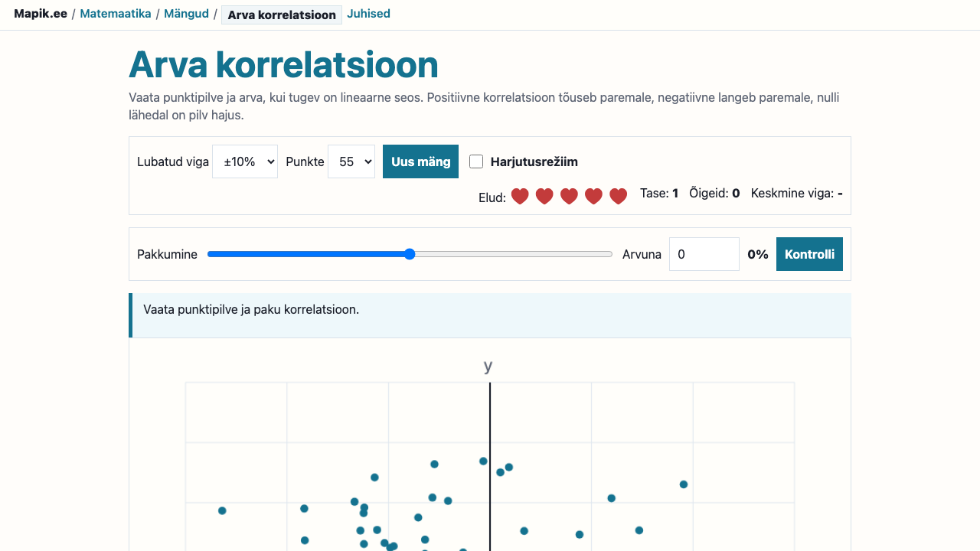Click the rightmost red heart life icon
The image size is (980, 551).
(x=618, y=197)
